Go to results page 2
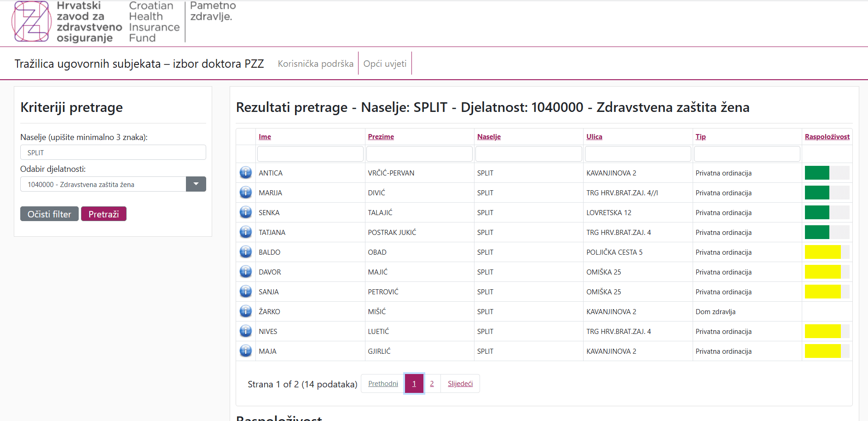Screen dimensions: 868x421 click(x=432, y=384)
